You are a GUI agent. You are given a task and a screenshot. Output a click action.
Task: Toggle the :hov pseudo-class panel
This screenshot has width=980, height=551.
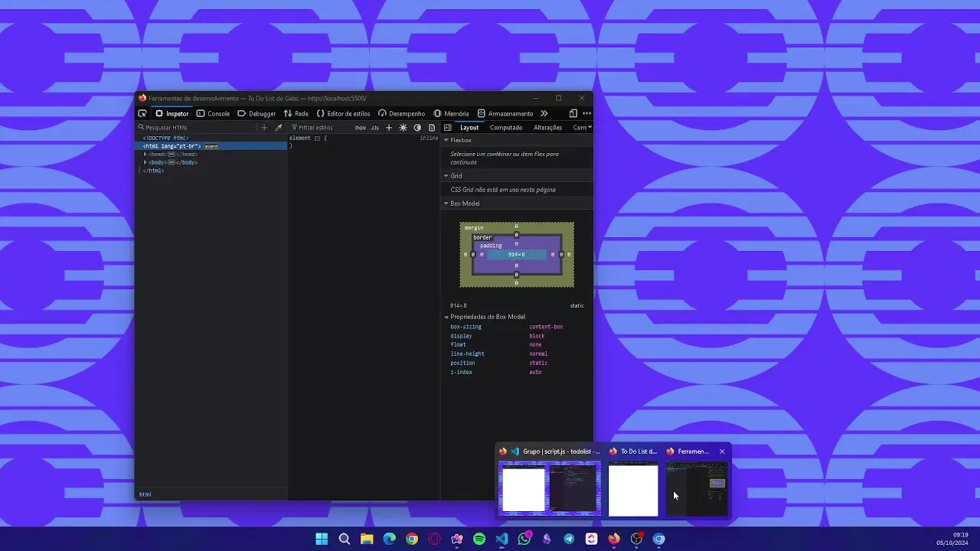360,128
